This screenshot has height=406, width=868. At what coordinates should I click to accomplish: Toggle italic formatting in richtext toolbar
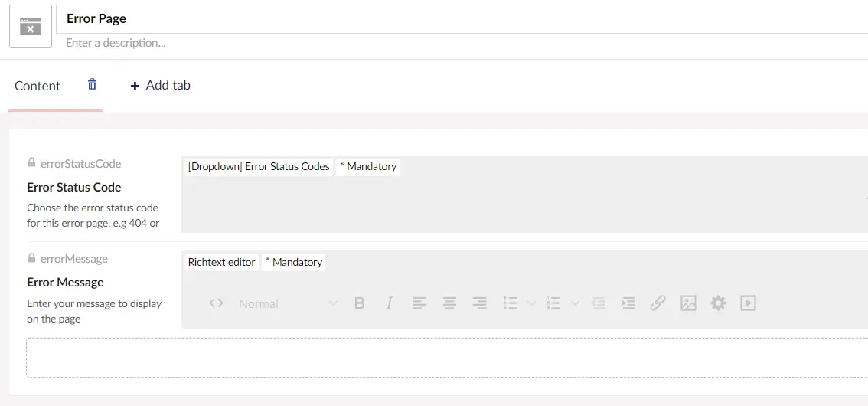click(389, 303)
